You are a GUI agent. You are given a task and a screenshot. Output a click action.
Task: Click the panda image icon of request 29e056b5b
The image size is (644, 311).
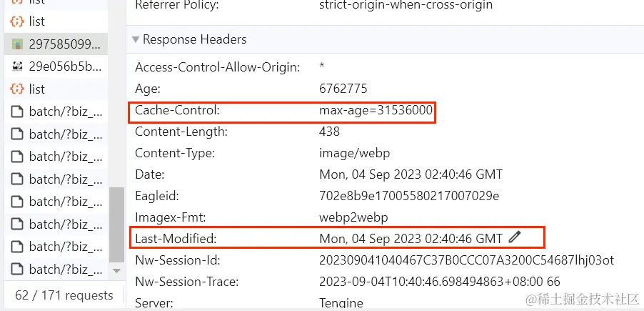coord(17,66)
